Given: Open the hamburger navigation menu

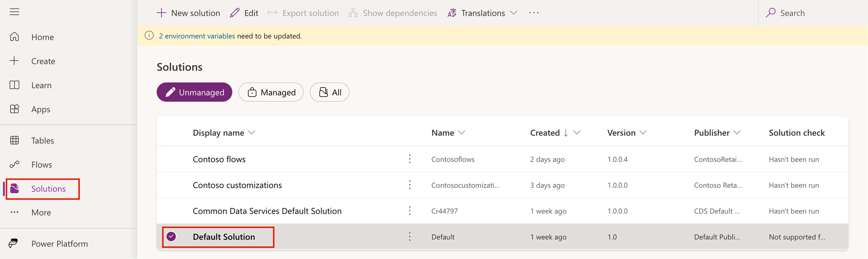Looking at the screenshot, I should pos(14,12).
